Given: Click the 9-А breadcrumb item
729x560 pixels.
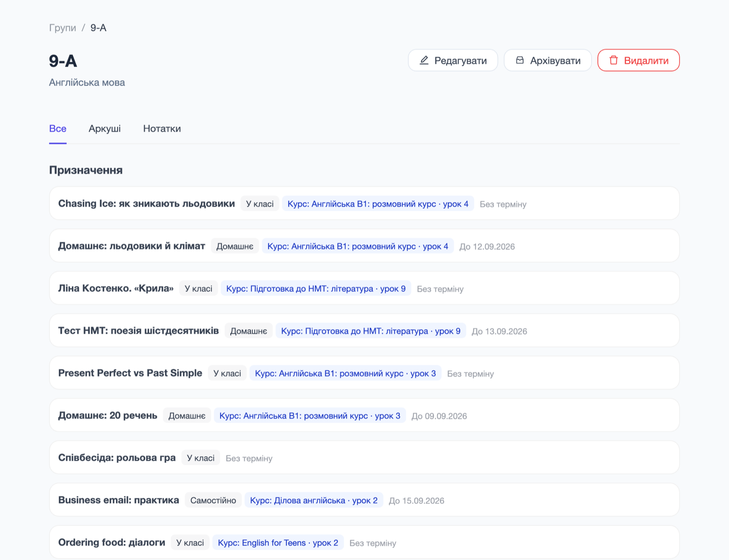Looking at the screenshot, I should pos(98,28).
